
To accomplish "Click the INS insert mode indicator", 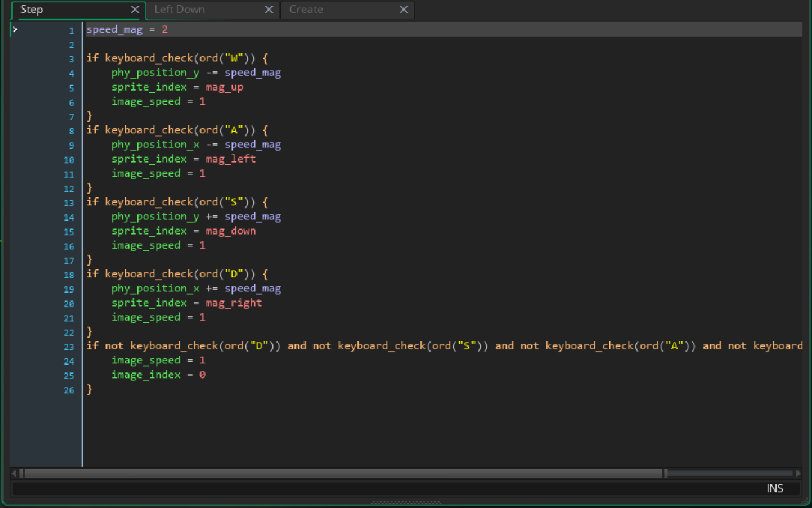I will [x=775, y=489].
